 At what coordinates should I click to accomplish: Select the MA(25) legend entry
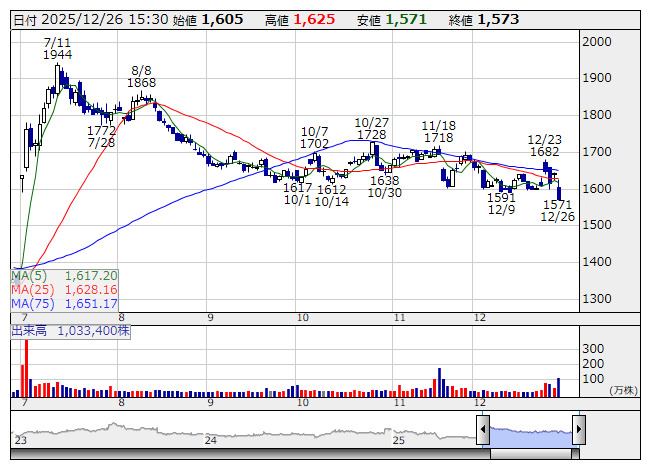(x=65, y=289)
